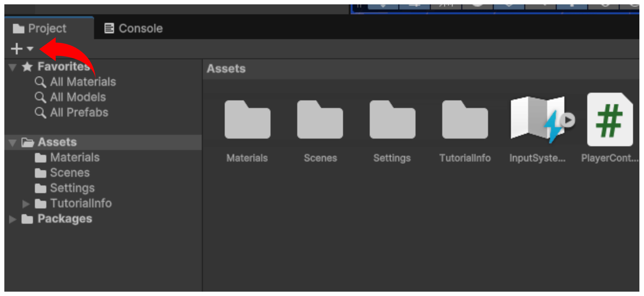
Task: Click the plus add-asset button
Action: [17, 49]
